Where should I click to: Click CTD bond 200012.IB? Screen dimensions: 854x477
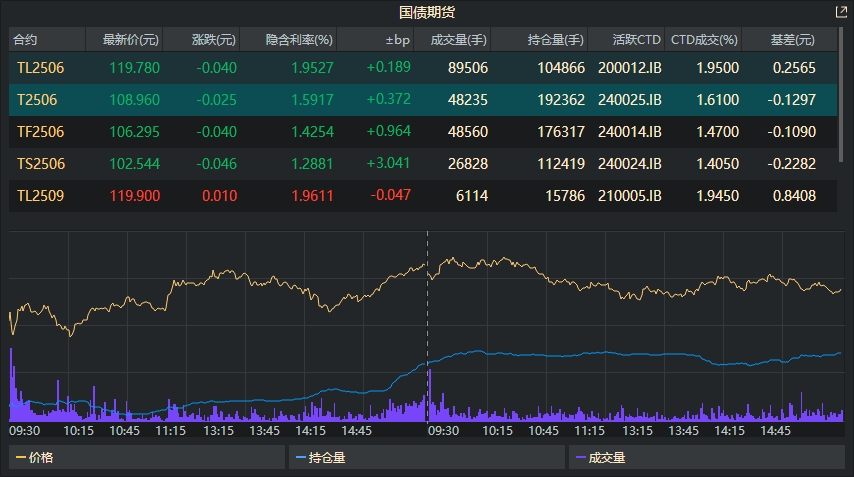point(630,68)
